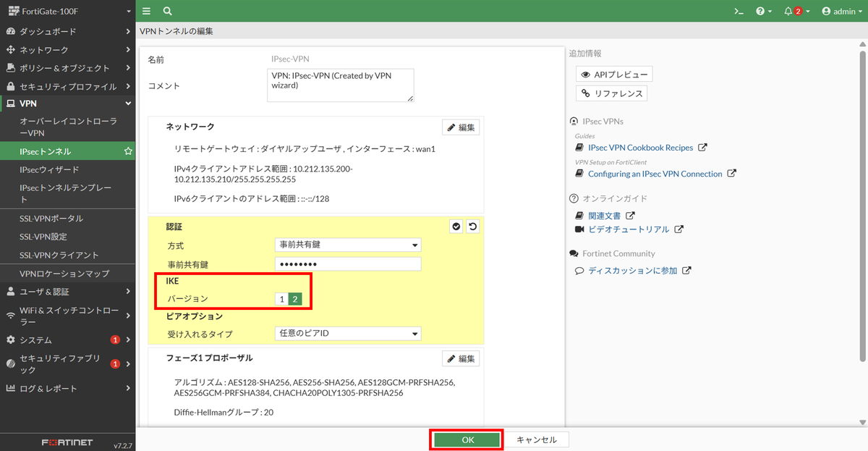Edit the ネットワーク section
This screenshot has height=451, width=868.
pos(461,127)
